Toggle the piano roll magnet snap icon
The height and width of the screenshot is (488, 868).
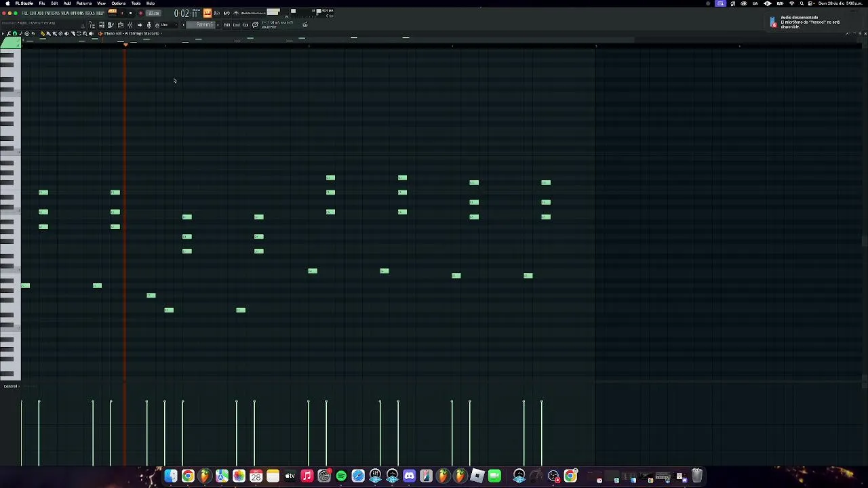(x=15, y=33)
